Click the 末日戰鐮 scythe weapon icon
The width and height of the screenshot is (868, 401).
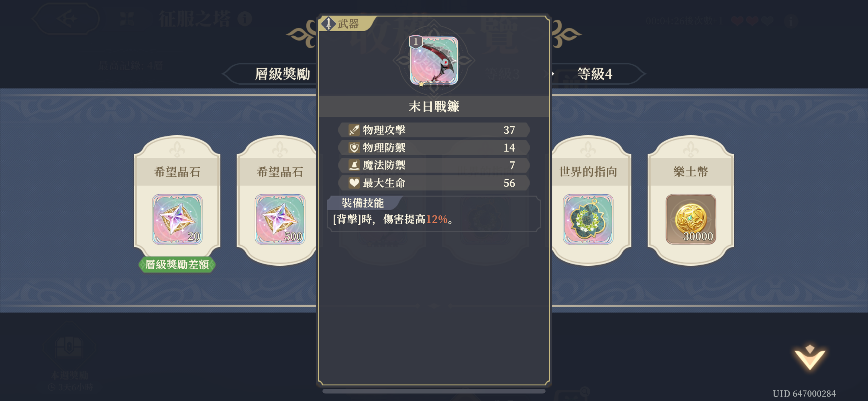pyautogui.click(x=434, y=61)
